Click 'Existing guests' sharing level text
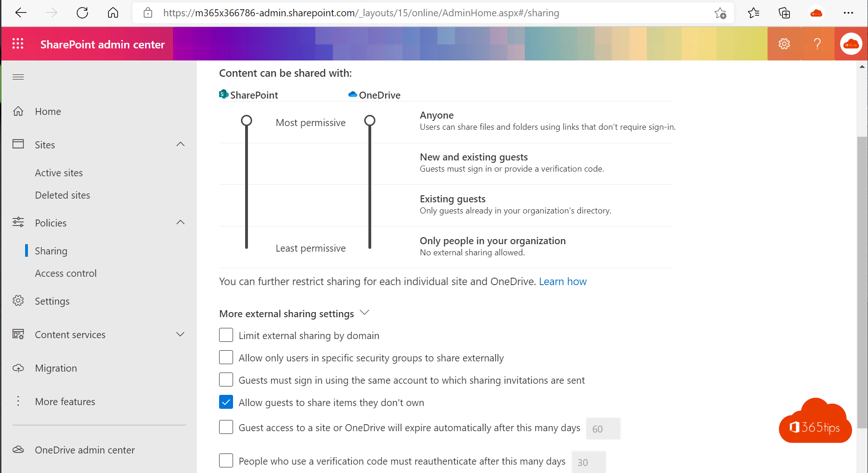 (453, 199)
